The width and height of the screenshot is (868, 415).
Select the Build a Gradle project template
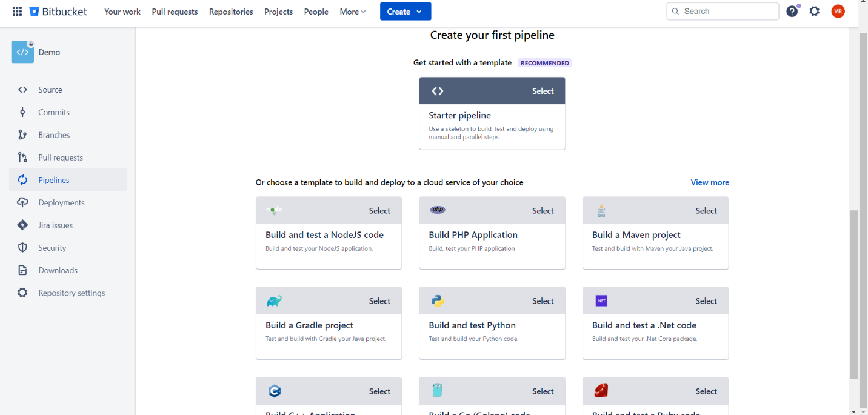379,301
